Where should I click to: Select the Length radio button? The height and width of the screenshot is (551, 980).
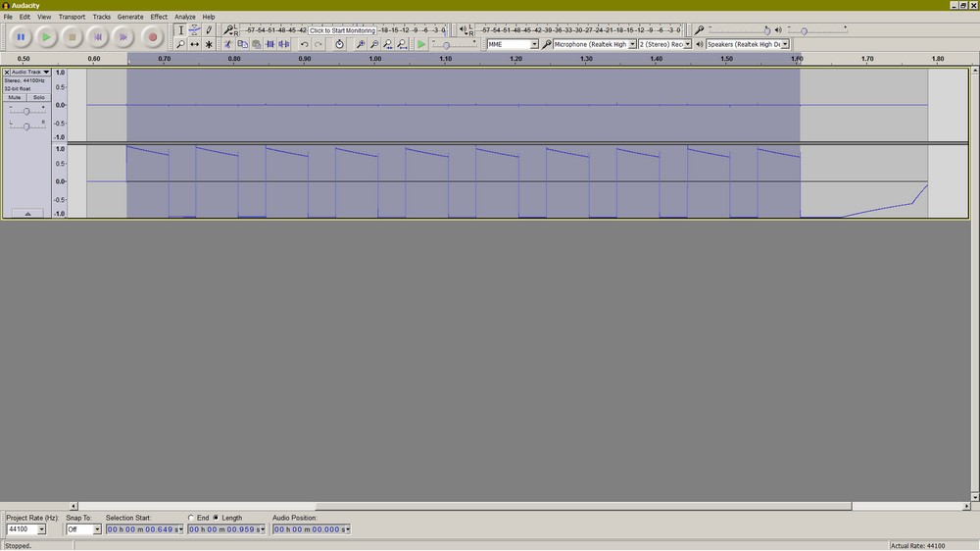[x=216, y=518]
